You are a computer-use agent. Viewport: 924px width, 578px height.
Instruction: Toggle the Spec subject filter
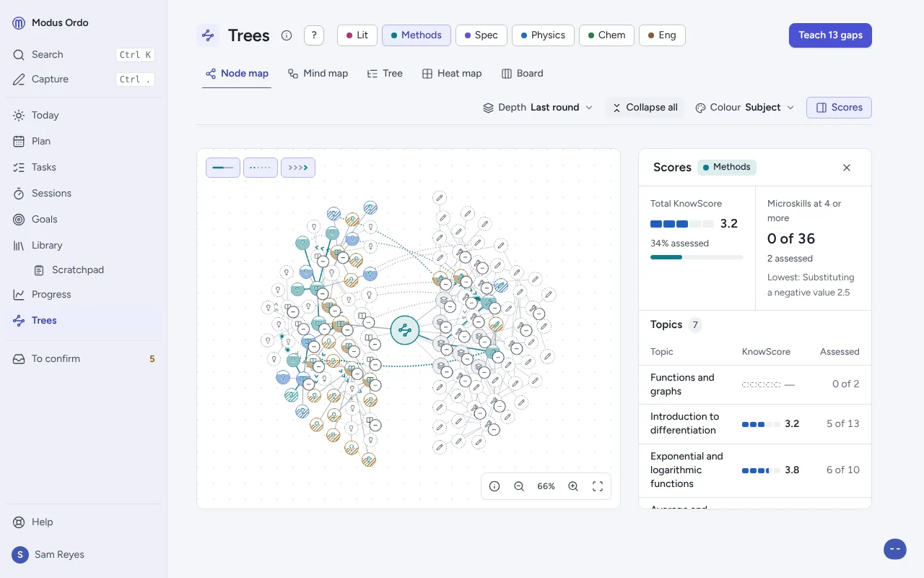click(x=481, y=35)
